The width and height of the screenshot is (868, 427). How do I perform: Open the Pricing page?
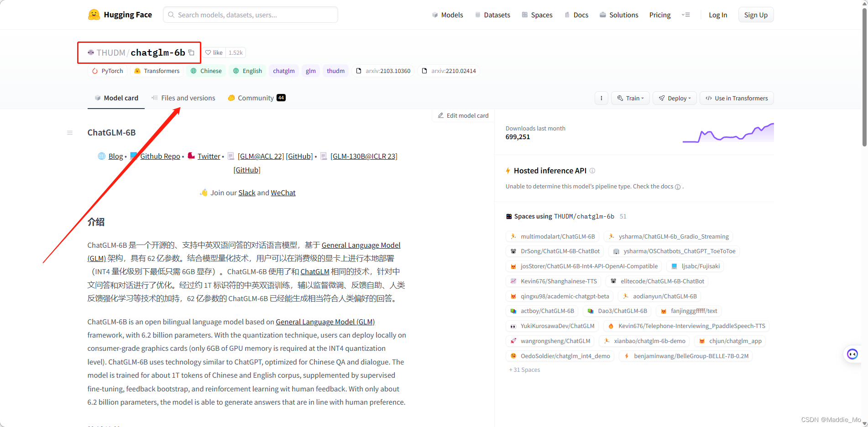click(x=660, y=15)
